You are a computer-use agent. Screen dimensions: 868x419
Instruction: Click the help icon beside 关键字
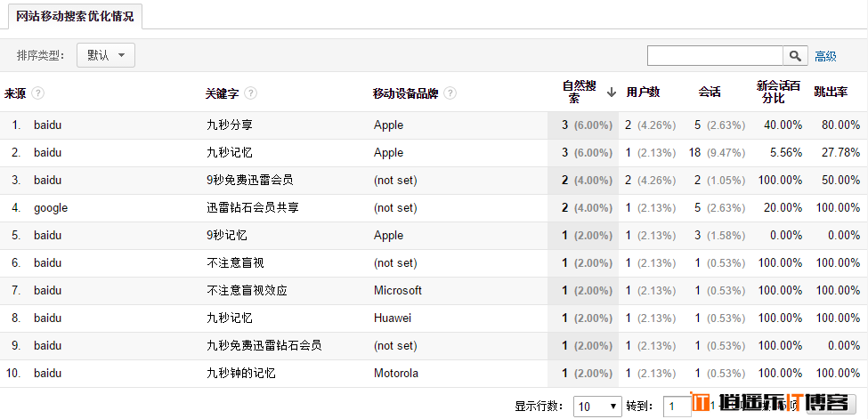[251, 93]
